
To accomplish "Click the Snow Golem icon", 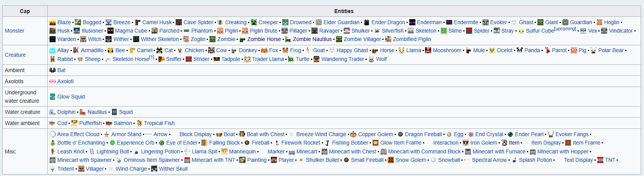I will point(391,160).
